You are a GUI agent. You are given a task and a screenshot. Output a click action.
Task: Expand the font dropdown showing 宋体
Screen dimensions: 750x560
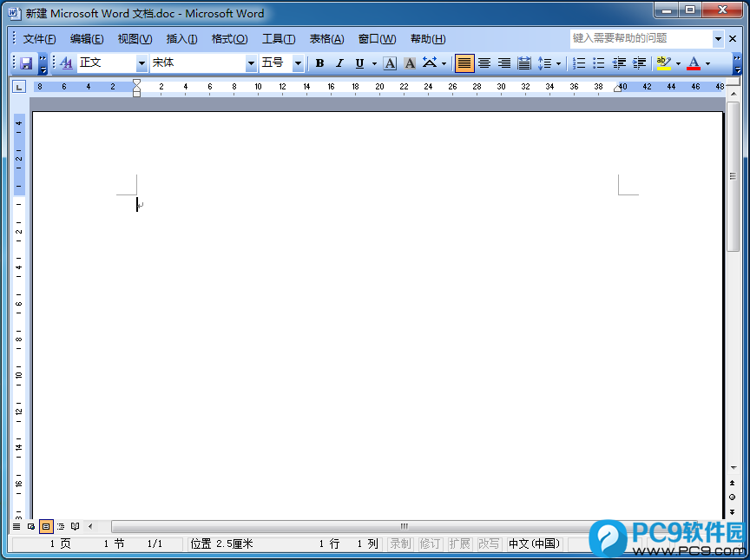click(x=251, y=63)
